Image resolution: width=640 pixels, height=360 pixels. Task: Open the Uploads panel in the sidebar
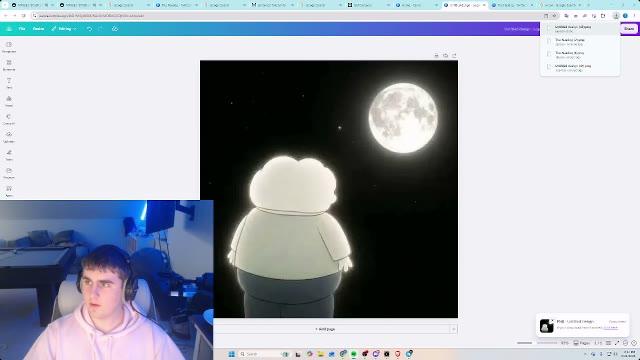9,137
